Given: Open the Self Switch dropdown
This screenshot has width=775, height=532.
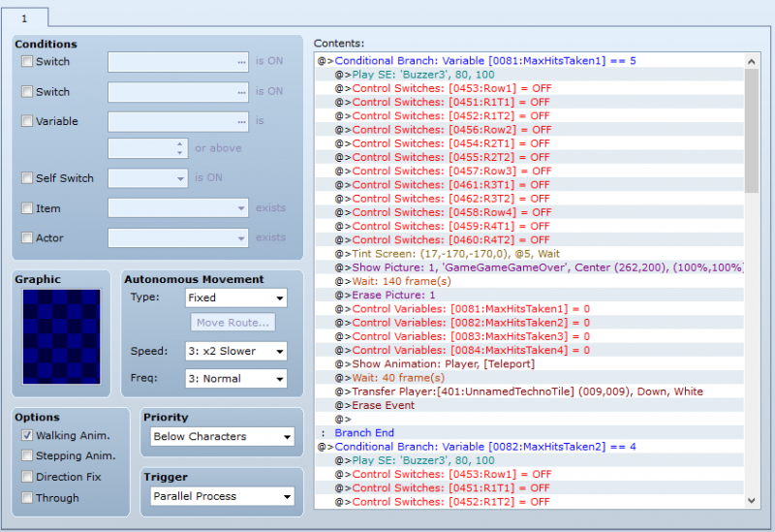Looking at the screenshot, I should click(x=148, y=178).
